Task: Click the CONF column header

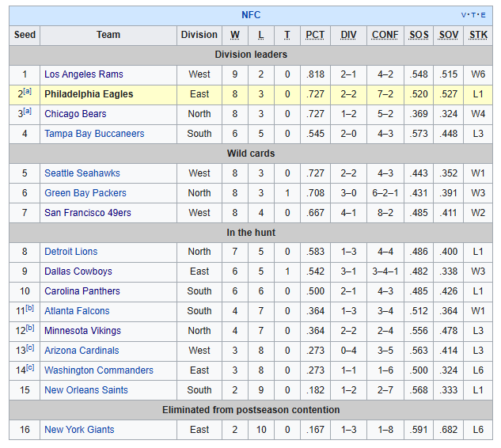Action: coord(385,35)
